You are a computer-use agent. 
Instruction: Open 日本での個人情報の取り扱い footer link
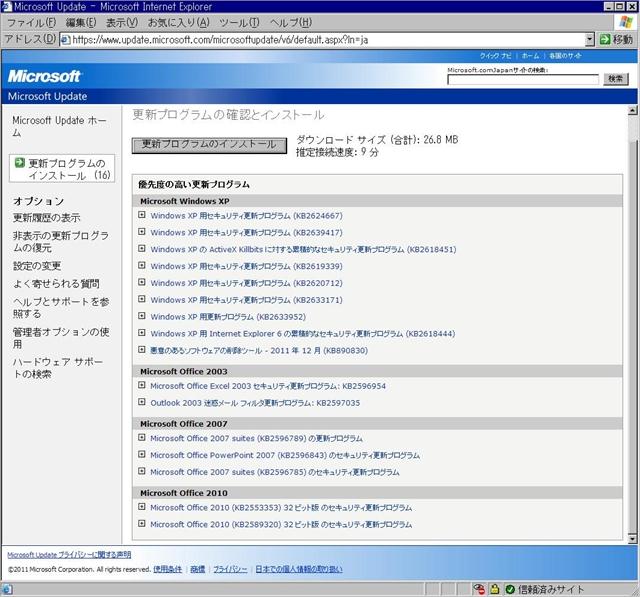(x=299, y=569)
